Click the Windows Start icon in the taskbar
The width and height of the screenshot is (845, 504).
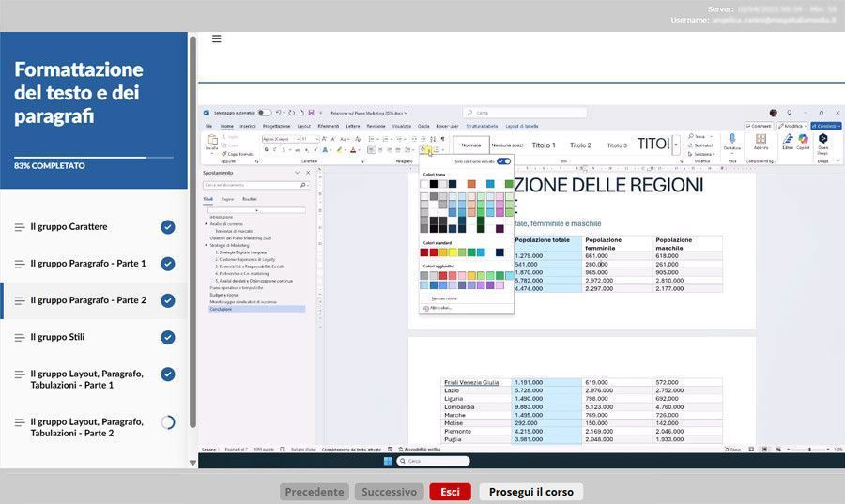tap(385, 462)
